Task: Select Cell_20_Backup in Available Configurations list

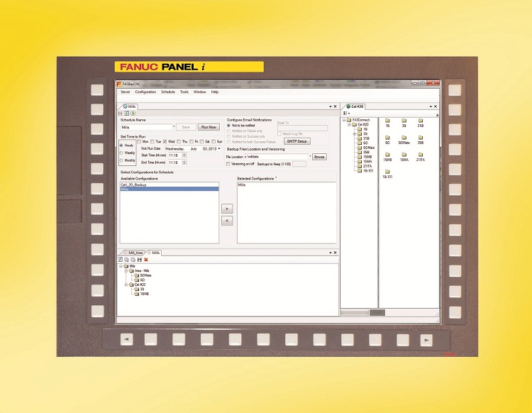Action: (x=170, y=185)
